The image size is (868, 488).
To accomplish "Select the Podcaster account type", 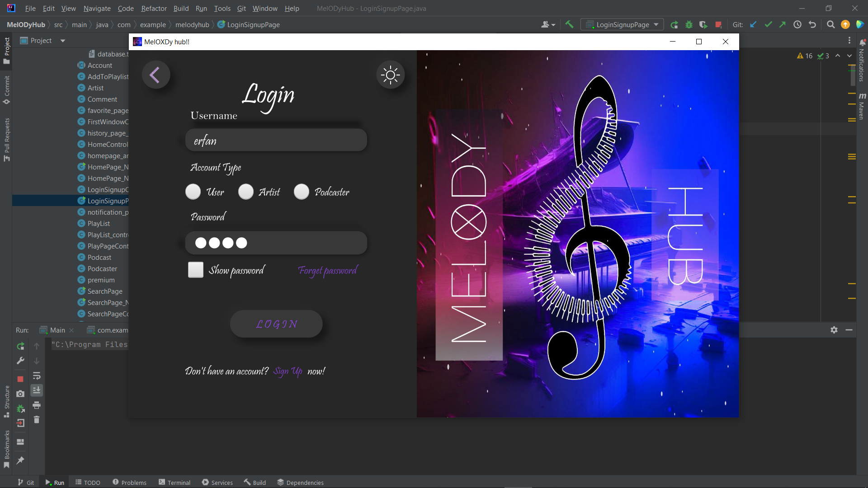I will 301,192.
